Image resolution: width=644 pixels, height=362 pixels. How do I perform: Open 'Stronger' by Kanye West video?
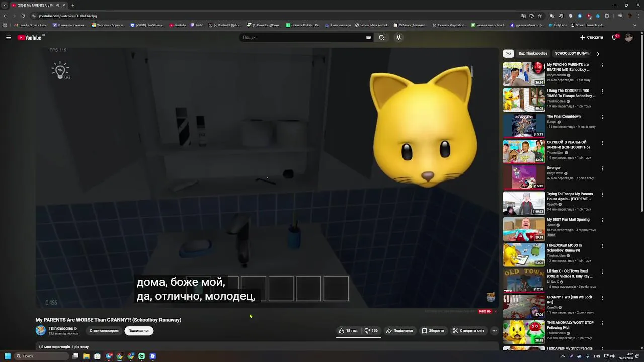[x=524, y=177]
